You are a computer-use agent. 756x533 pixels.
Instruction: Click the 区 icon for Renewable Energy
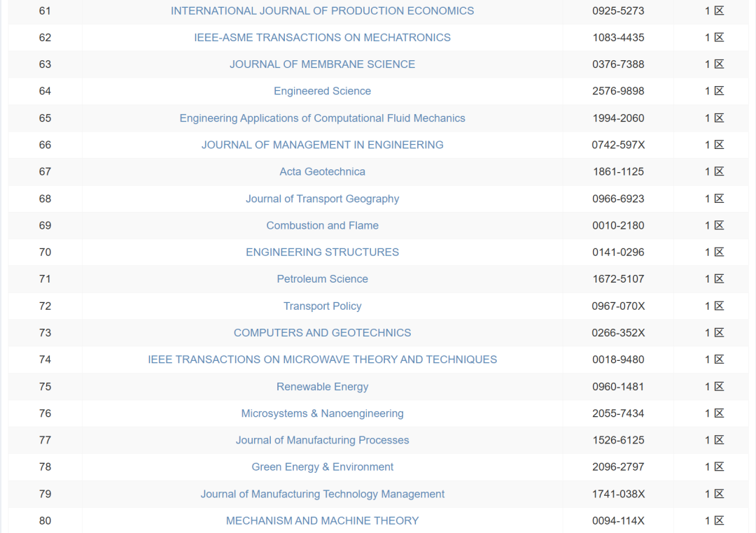point(719,387)
